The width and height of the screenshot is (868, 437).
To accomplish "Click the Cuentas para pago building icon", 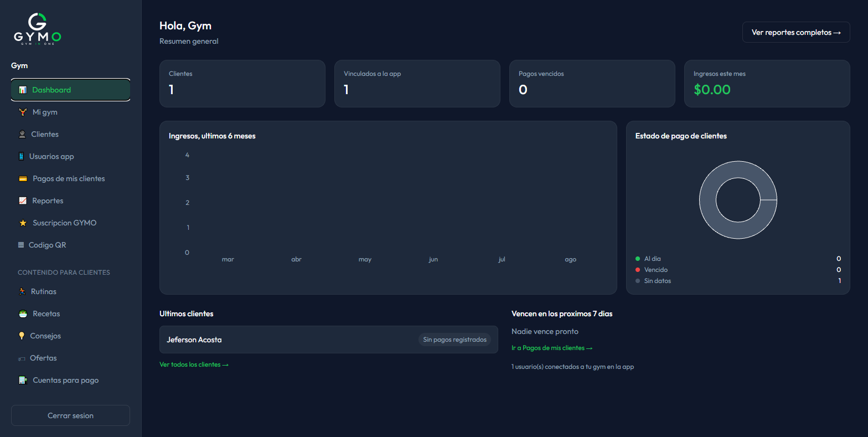I will [23, 380].
